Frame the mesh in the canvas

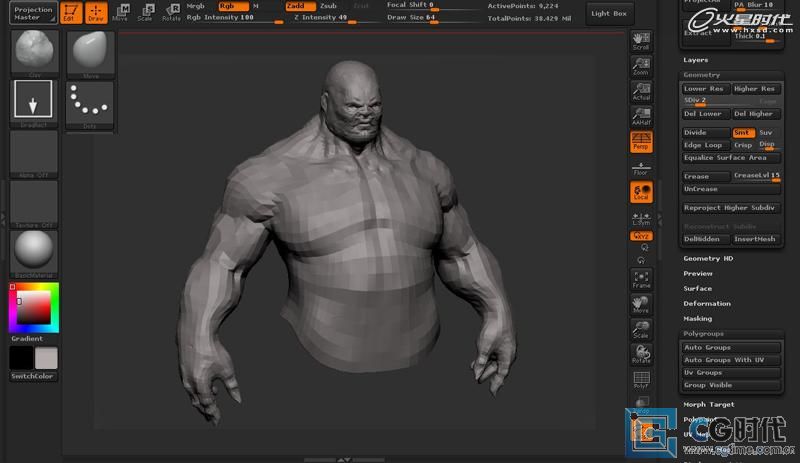(641, 280)
